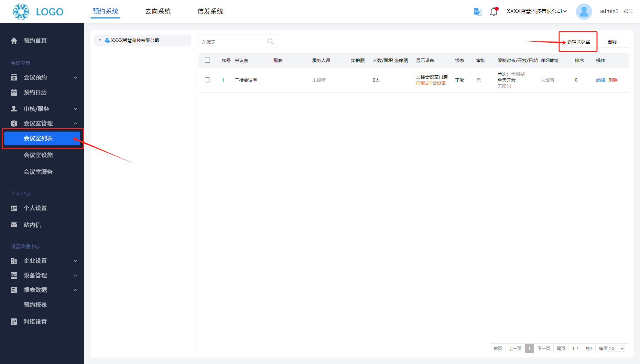
Task: Click 上一页 pagination button
Action: coord(515,348)
